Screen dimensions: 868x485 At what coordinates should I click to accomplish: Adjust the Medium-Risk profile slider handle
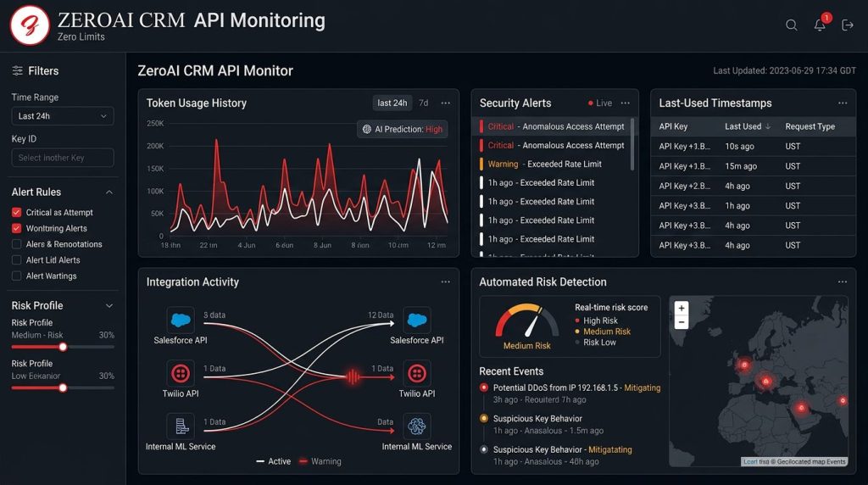click(x=63, y=347)
